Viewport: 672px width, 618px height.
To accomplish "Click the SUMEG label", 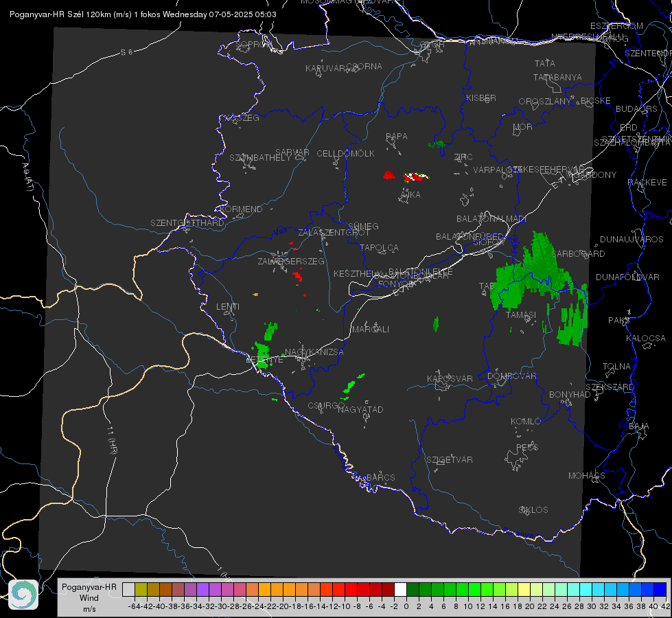I will (363, 226).
